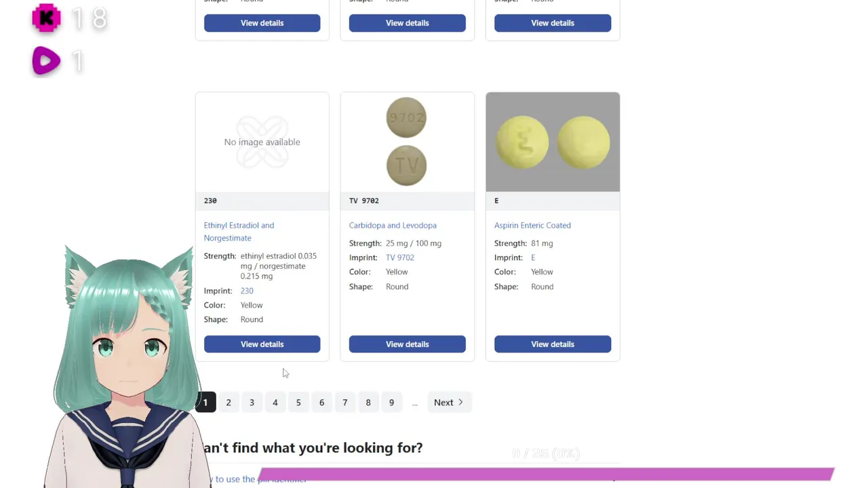Go to page 9

[391, 403]
